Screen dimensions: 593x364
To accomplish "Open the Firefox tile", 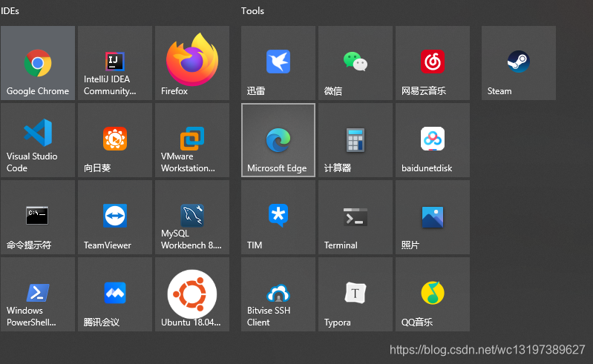I will coord(192,63).
